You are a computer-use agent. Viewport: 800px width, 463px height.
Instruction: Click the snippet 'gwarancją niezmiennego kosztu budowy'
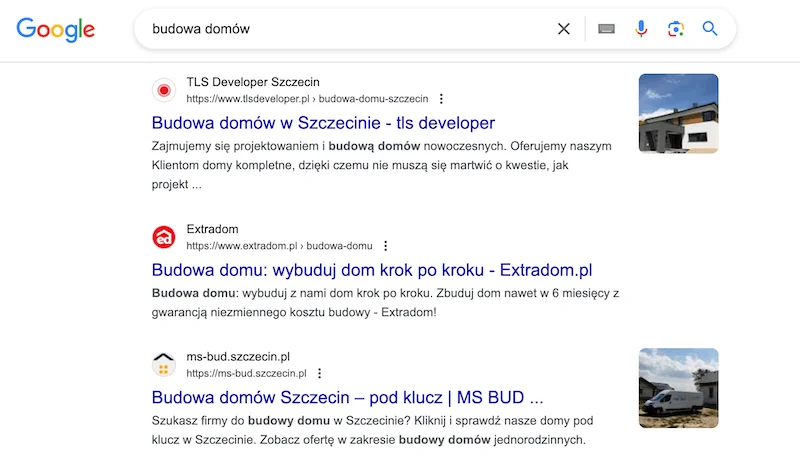[x=294, y=312]
